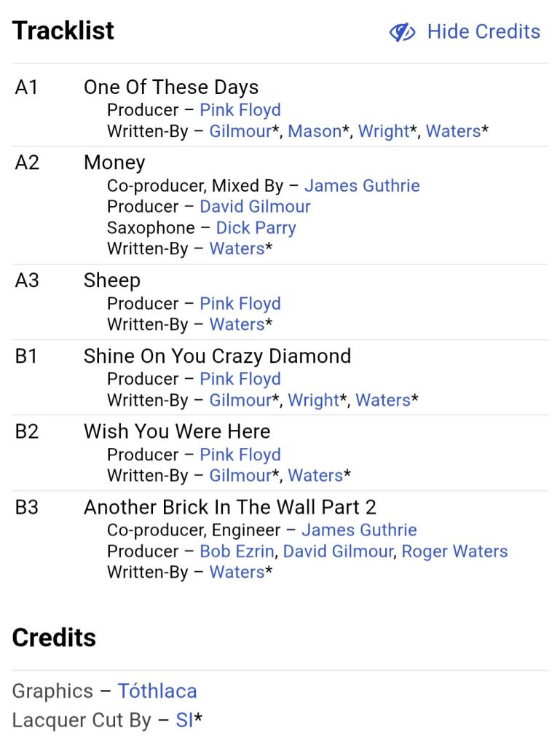
Task: Open Wright writer link under One Of These Days
Action: point(383,131)
